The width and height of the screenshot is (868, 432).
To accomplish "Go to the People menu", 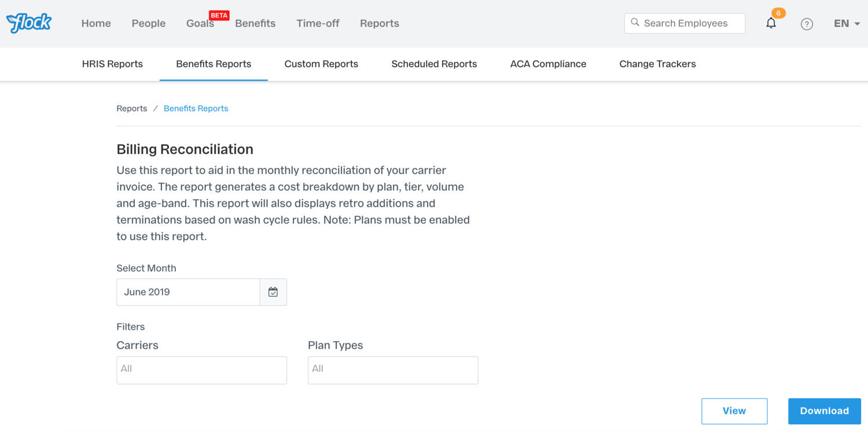I will point(148,24).
